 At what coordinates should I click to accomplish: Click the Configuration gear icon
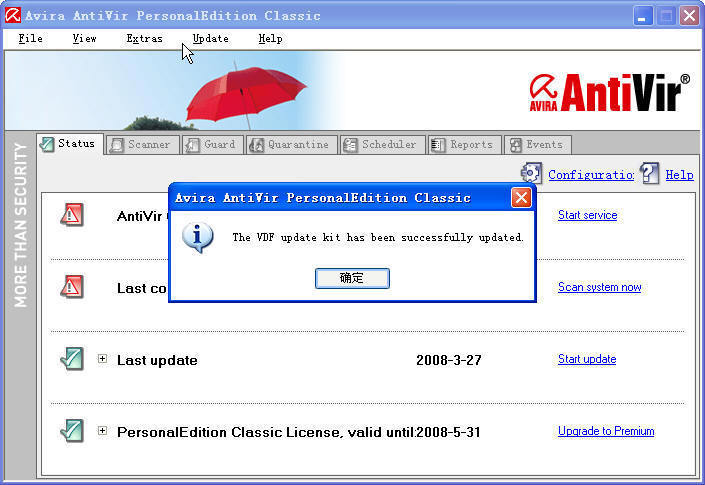coord(531,173)
